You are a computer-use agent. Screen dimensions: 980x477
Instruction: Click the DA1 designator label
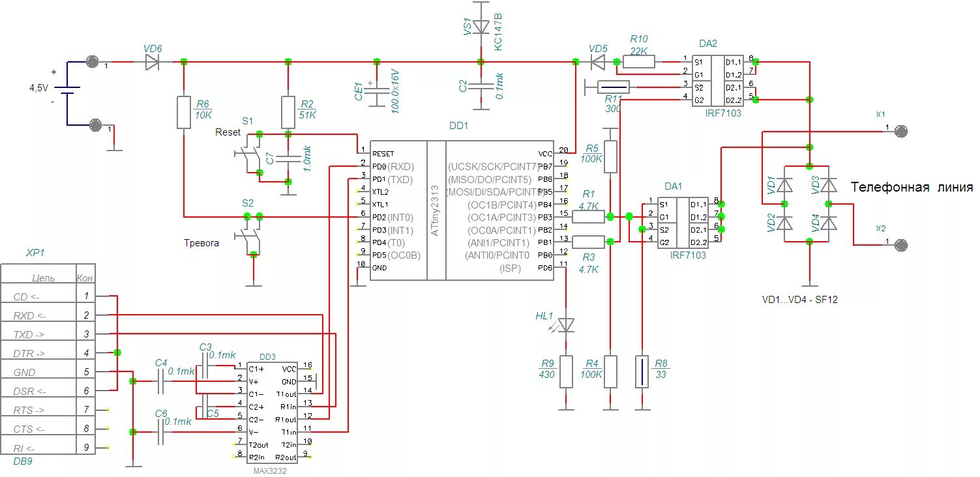673,186
